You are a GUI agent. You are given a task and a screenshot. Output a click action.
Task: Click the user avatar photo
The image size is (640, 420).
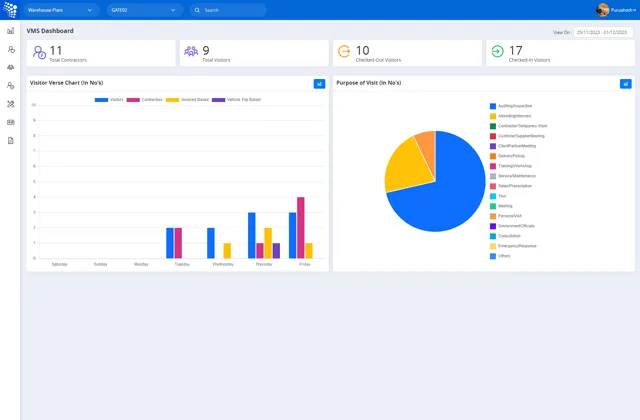click(x=602, y=10)
